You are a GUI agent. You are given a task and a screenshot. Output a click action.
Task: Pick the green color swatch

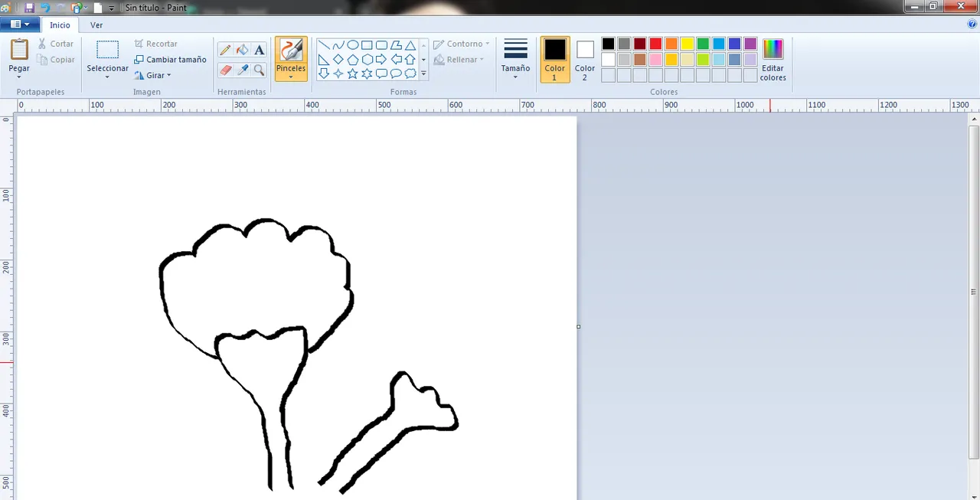(703, 44)
